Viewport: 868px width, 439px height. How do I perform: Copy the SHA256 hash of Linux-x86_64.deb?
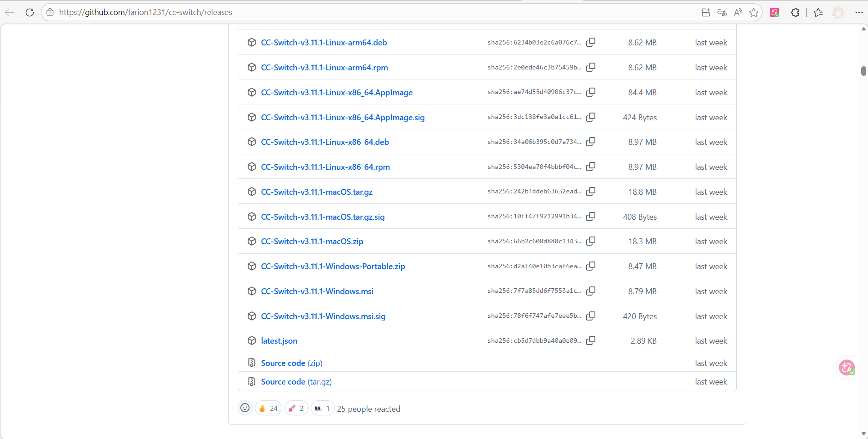tap(591, 142)
